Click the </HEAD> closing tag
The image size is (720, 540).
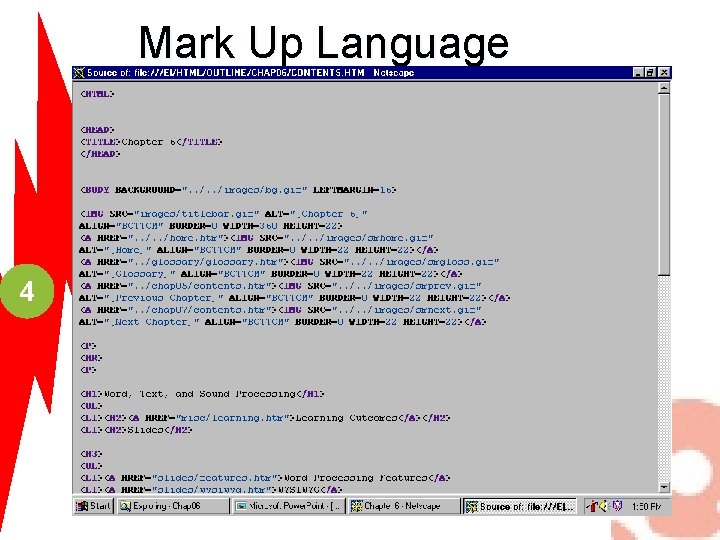[100, 154]
